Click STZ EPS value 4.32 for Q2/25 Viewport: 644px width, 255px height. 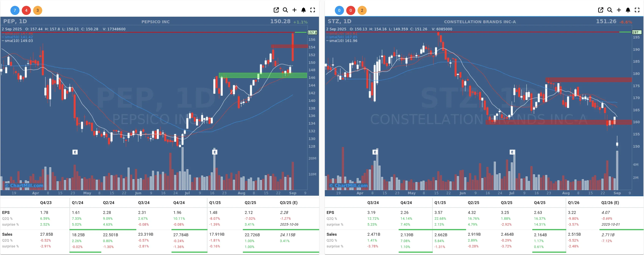tap(472, 212)
